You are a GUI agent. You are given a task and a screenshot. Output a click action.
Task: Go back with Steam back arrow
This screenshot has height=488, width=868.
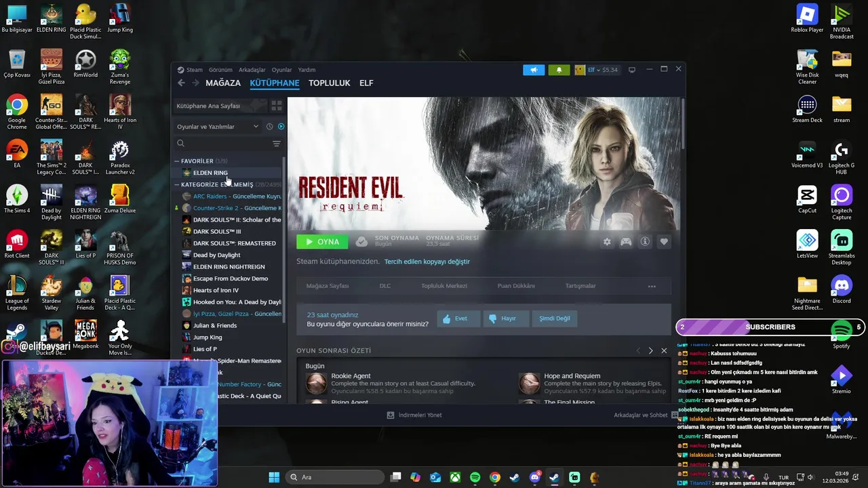point(181,83)
